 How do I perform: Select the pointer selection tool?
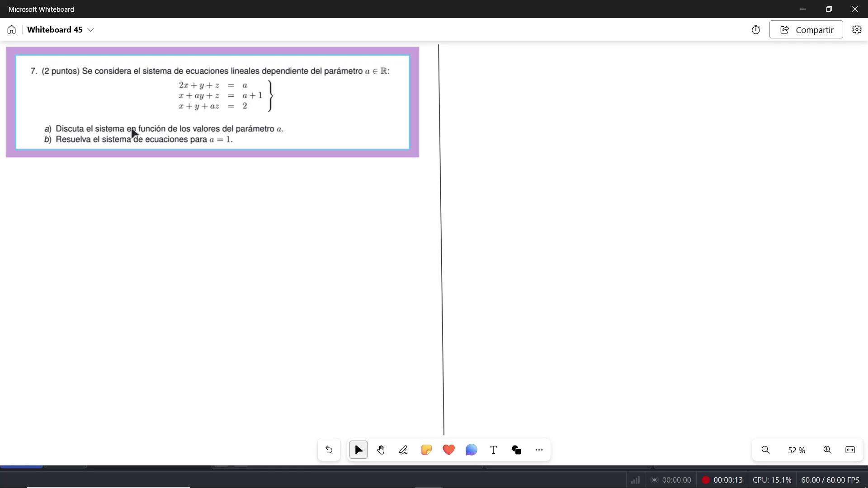[359, 450]
